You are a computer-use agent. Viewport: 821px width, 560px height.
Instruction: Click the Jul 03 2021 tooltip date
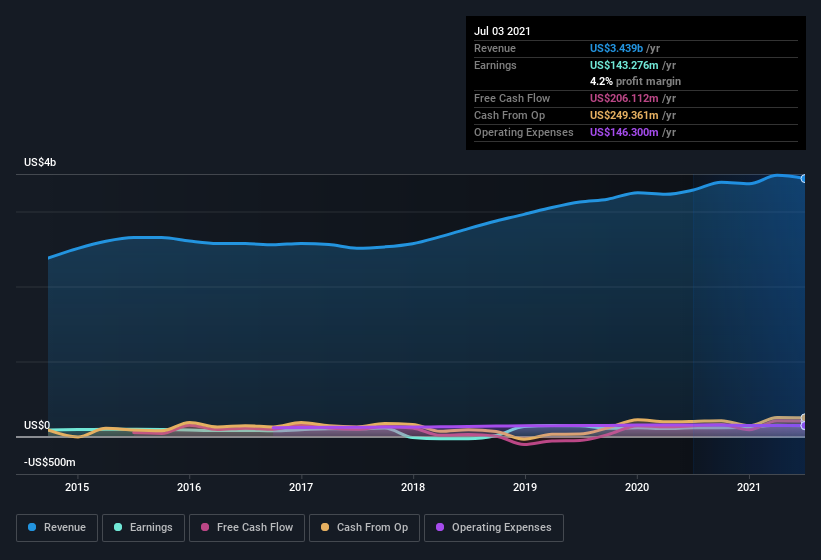coord(502,31)
